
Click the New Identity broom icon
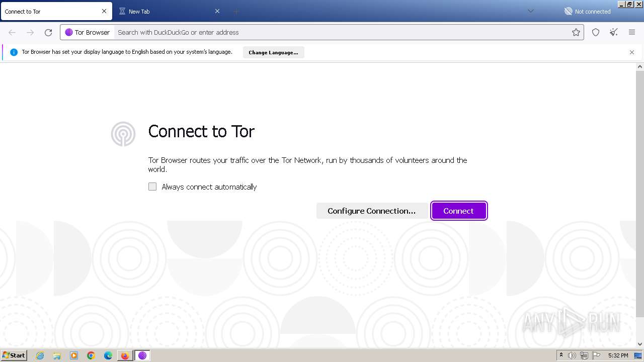pyautogui.click(x=614, y=32)
